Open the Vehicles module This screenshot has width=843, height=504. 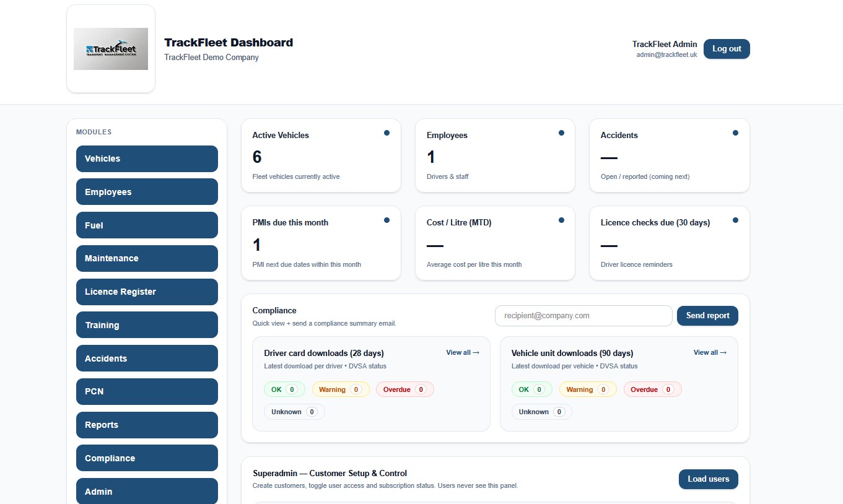tap(147, 159)
